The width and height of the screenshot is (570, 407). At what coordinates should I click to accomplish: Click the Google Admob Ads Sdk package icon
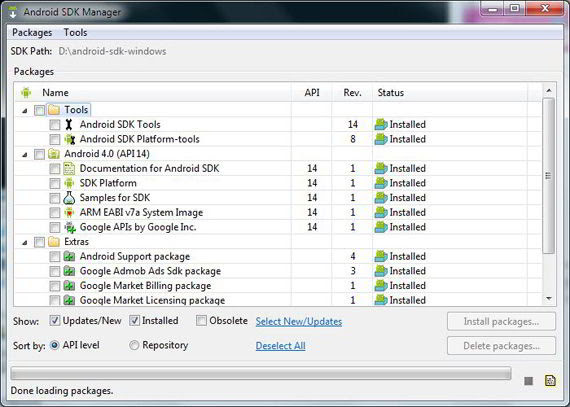tap(69, 271)
